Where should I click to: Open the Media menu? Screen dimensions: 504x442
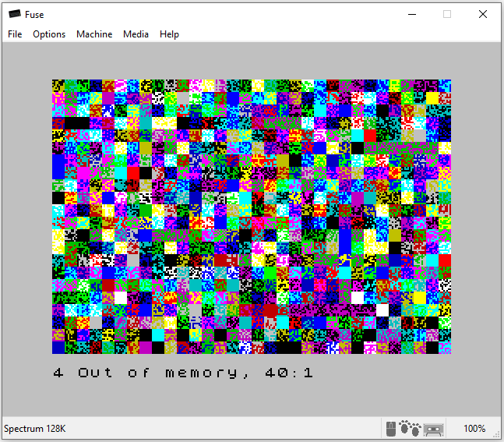(x=136, y=34)
